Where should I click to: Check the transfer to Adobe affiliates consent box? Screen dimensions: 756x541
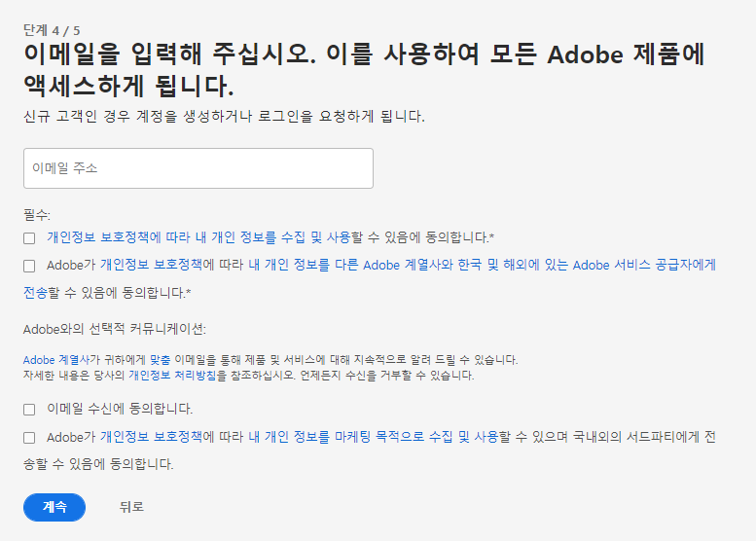(x=29, y=267)
